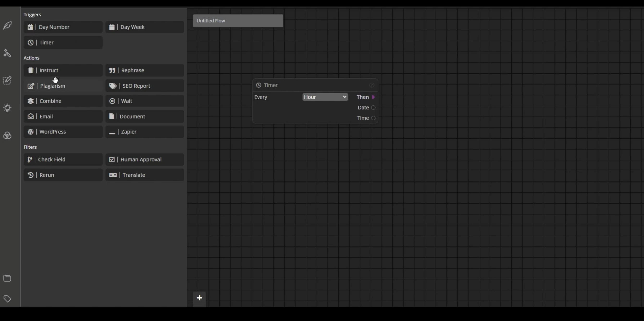Add the Day Week trigger
This screenshot has height=321, width=644.
145,27
